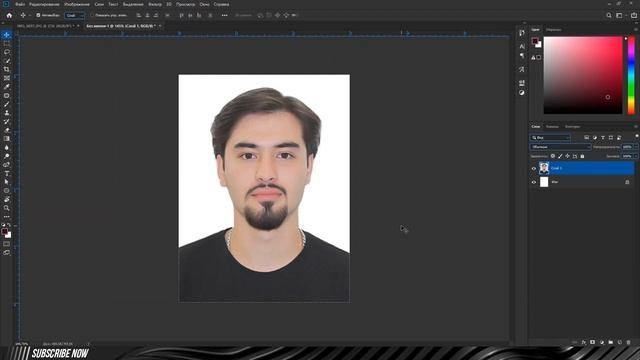
Task: Select the Blur tool
Action: coord(7,147)
